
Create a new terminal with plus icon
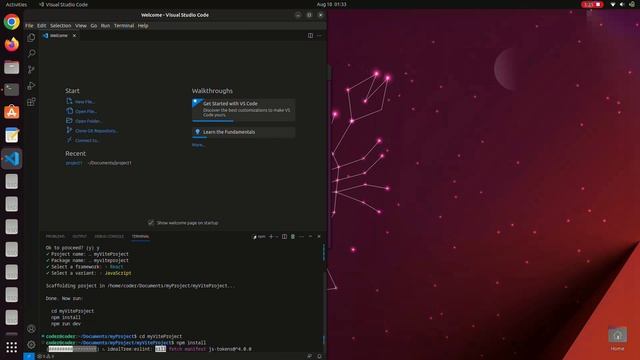click(x=271, y=236)
